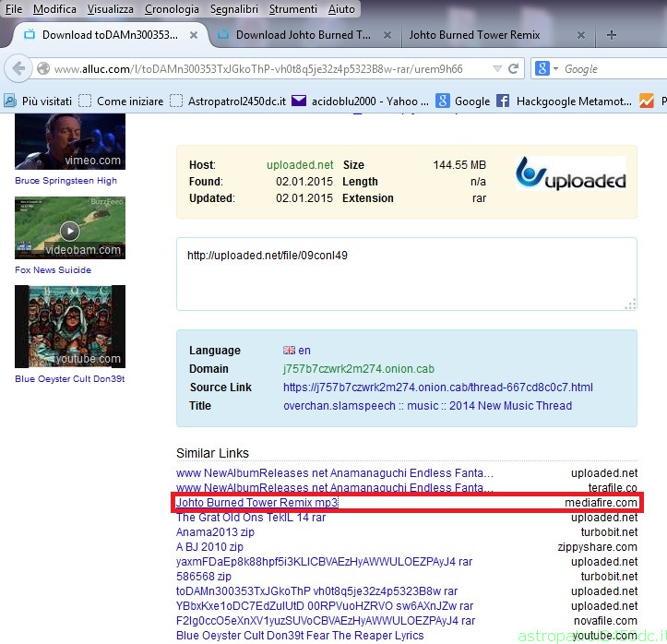
Task: Open the Blue Oeyster Cult Don39t link
Action: point(70,378)
